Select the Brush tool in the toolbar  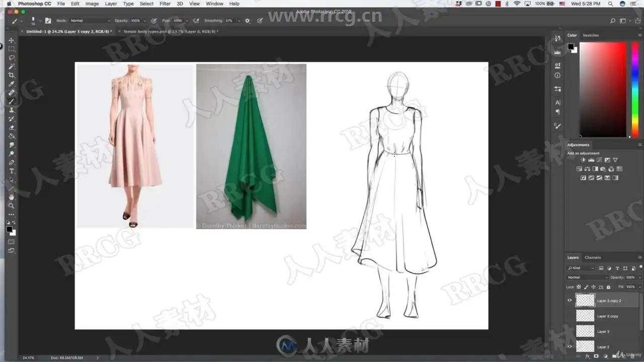[x=11, y=102]
